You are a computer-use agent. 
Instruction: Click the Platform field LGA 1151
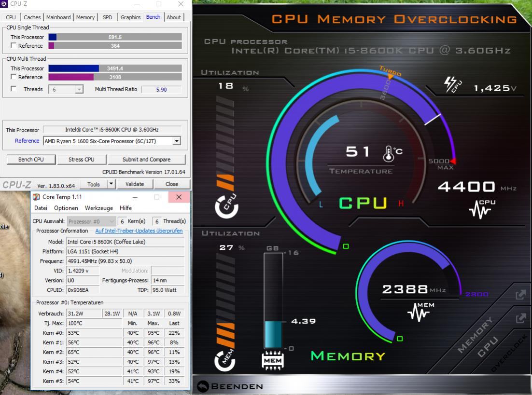tap(125, 251)
